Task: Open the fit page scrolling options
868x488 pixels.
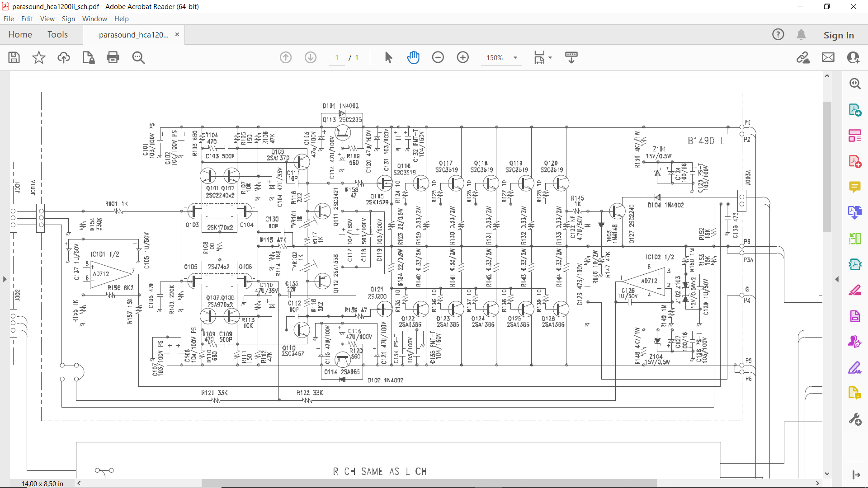Action: coord(542,57)
